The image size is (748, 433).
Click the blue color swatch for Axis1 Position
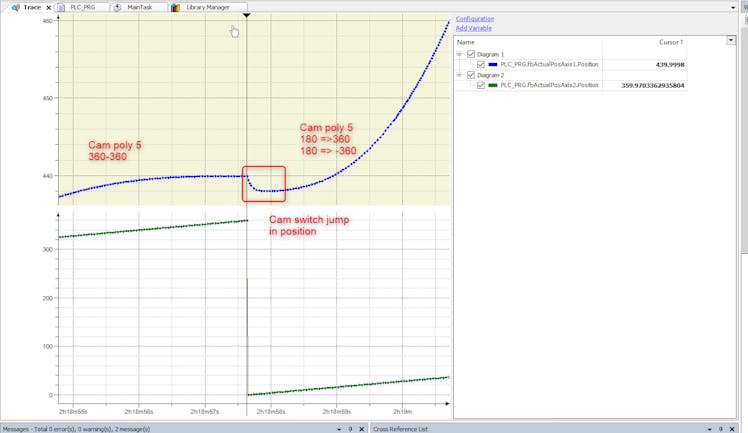pos(493,64)
